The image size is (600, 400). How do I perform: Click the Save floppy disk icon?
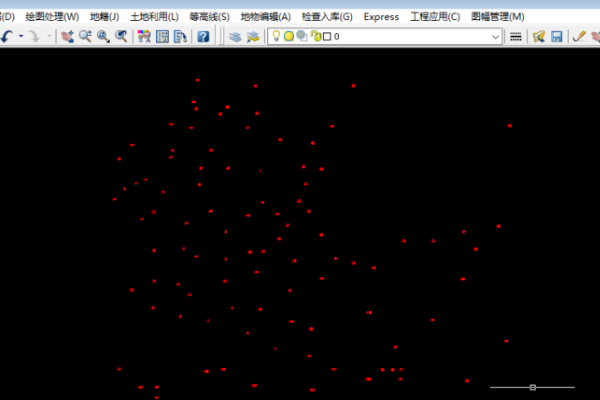pos(557,36)
